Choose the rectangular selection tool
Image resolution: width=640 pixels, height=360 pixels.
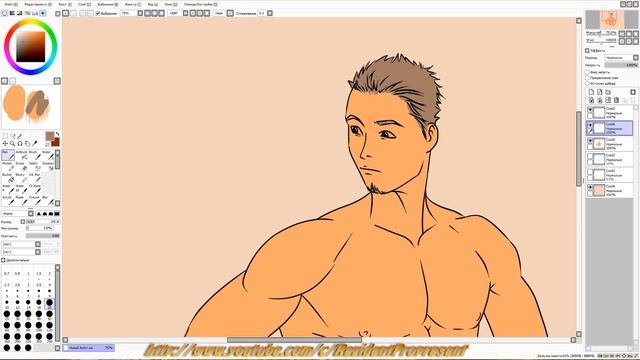5,136
